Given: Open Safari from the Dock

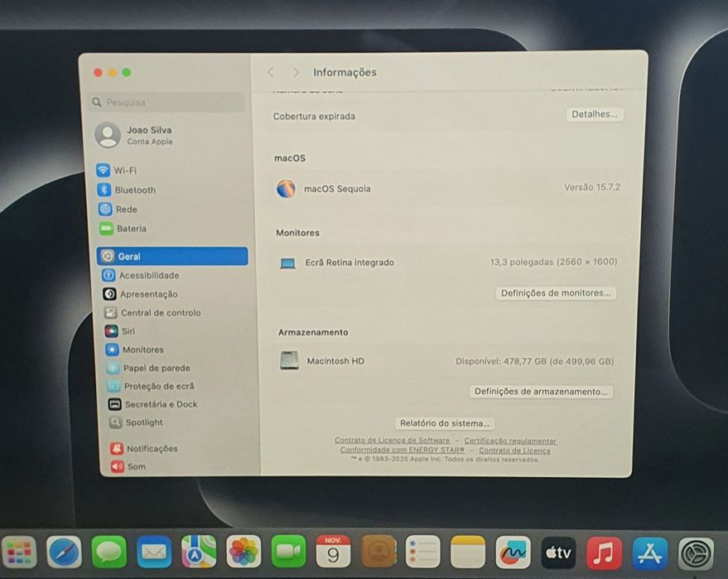Looking at the screenshot, I should (64, 552).
